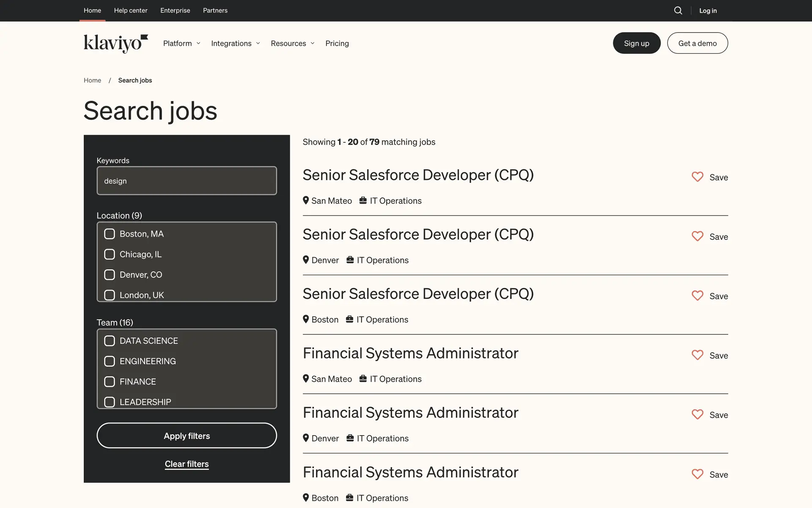
Task: Click the search magnifier icon
Action: tap(678, 11)
